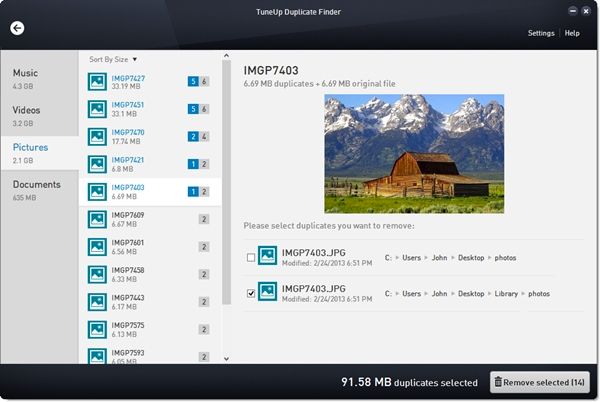Image resolution: width=600 pixels, height=402 pixels.
Task: Click the IMGP7443 image icon
Action: point(97,302)
